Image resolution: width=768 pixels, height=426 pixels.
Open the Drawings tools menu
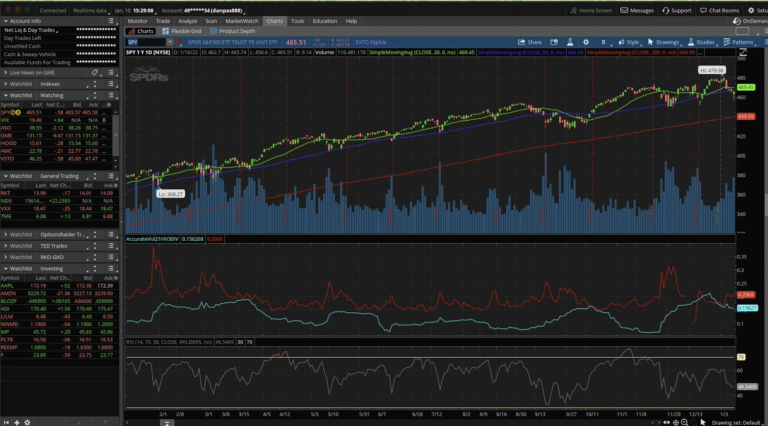663,42
